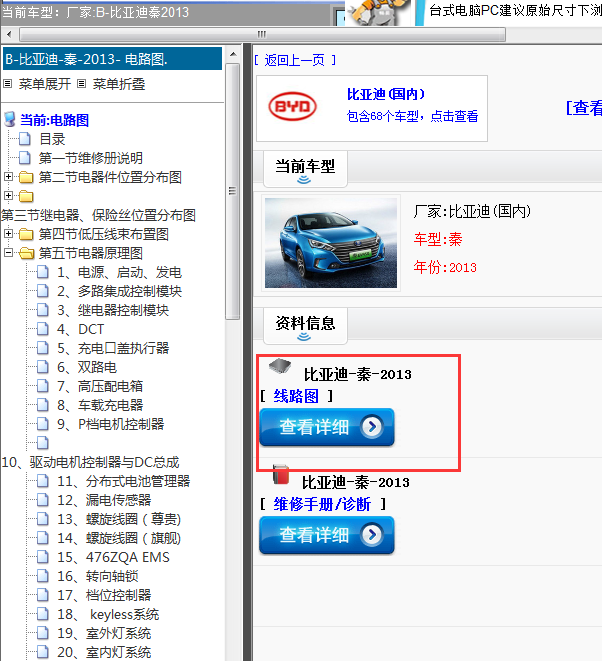The height and width of the screenshot is (661, 602).
Task: Open 目录 in the tree
Action: pos(52,139)
